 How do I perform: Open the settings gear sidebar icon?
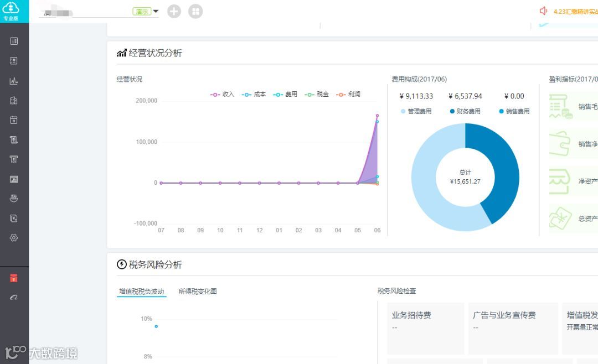14,238
